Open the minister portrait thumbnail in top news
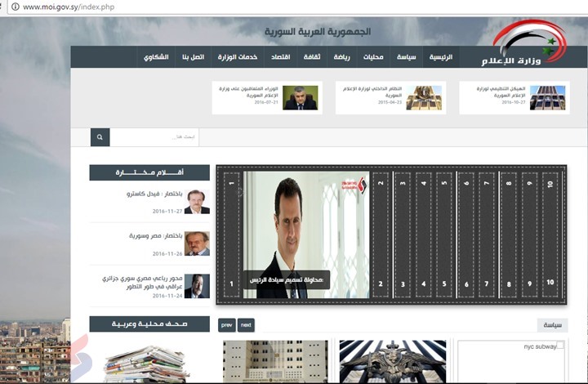Screen dimensions: 588x384 (x=301, y=97)
